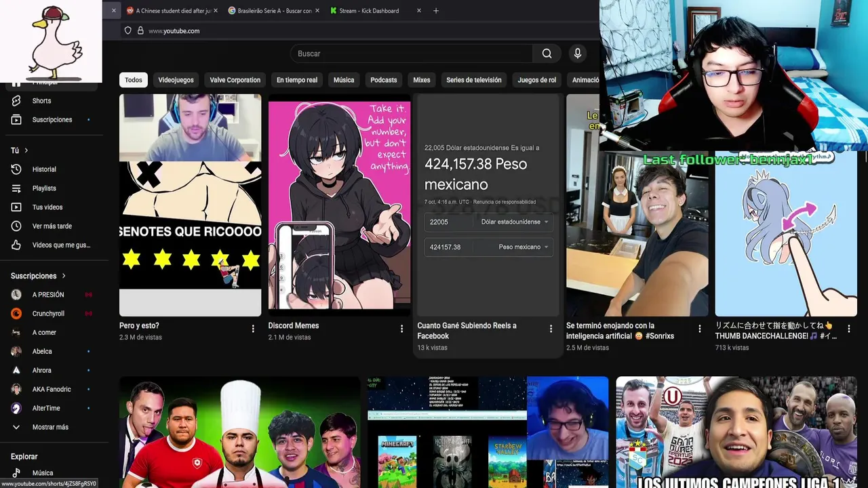This screenshot has height=488, width=868.
Task: Open the Abelca channel
Action: click(42, 352)
